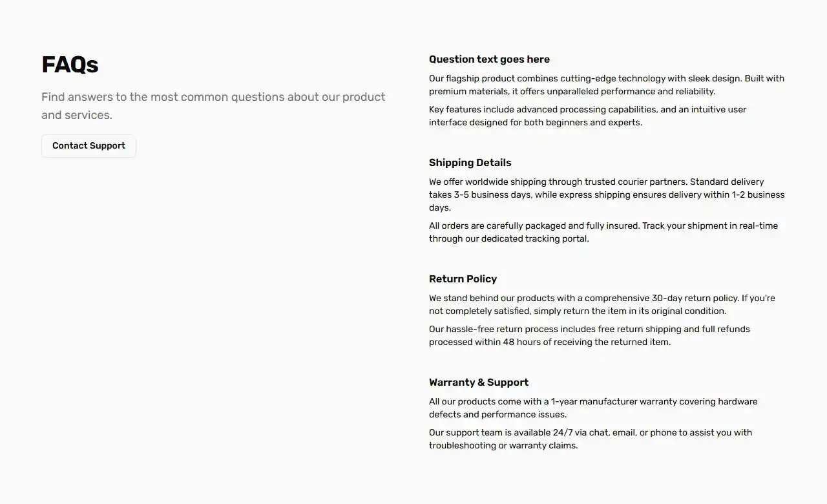
Task: Click the 'Key features include' paragraph
Action: click(587, 116)
